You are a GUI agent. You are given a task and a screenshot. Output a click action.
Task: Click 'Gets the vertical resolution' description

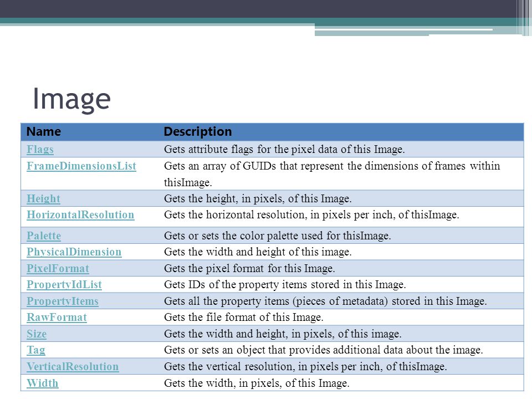pos(305,366)
